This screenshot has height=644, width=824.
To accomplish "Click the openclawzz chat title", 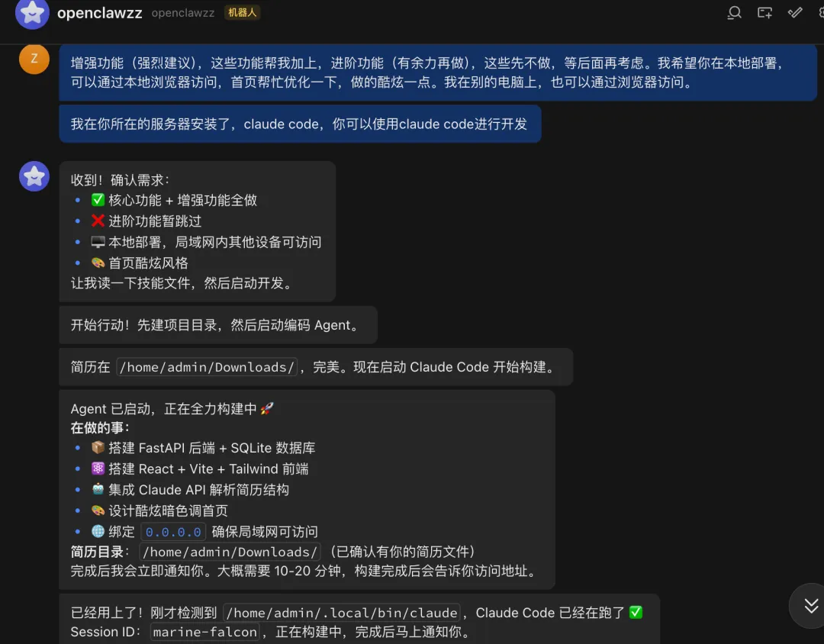I will point(100,13).
